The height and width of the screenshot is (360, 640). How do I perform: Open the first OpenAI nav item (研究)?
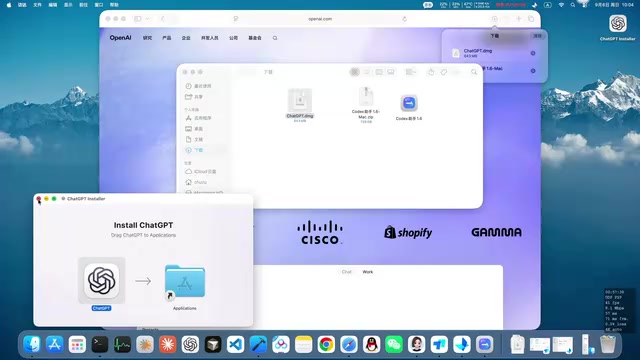click(147, 38)
